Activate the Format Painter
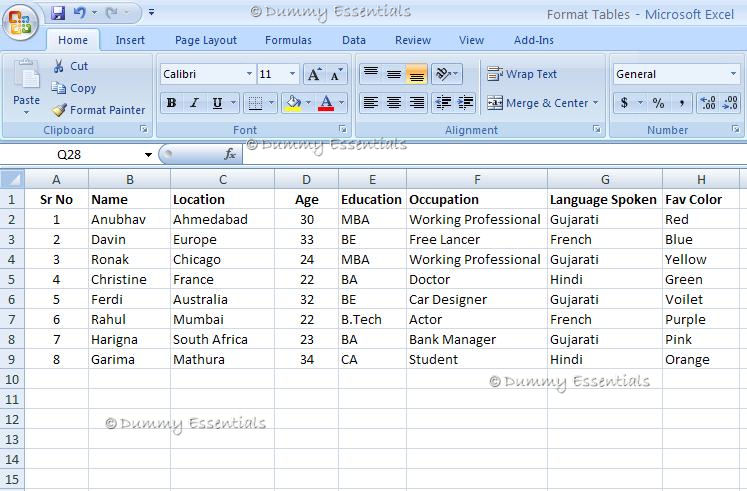 click(x=99, y=110)
